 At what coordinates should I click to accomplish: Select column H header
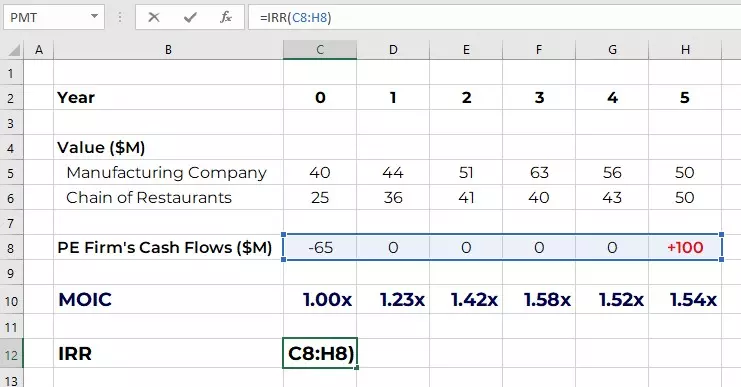tap(685, 50)
